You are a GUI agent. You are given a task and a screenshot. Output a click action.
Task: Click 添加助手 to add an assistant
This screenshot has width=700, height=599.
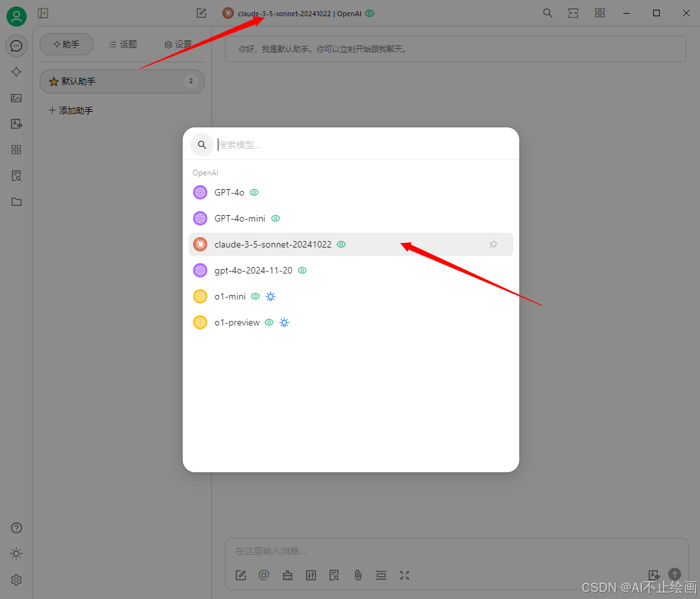(71, 110)
